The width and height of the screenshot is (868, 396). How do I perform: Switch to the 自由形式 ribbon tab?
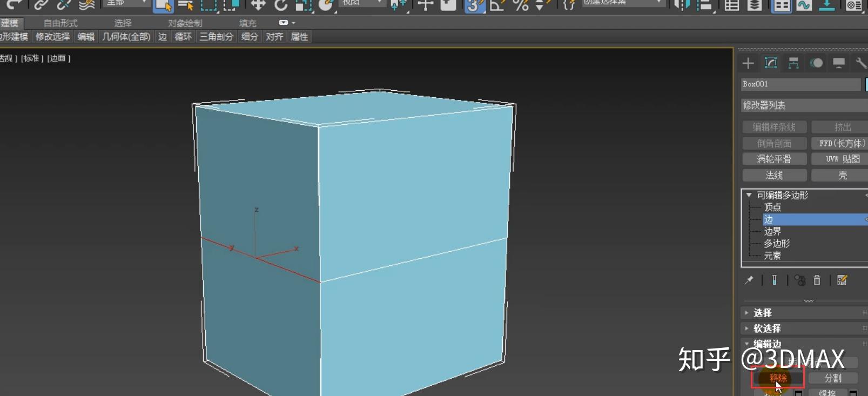coord(60,23)
